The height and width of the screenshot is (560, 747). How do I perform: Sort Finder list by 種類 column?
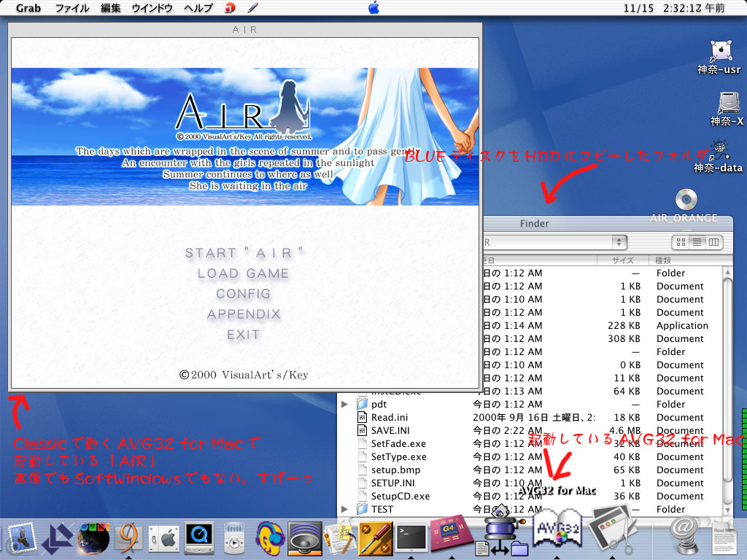[x=686, y=260]
